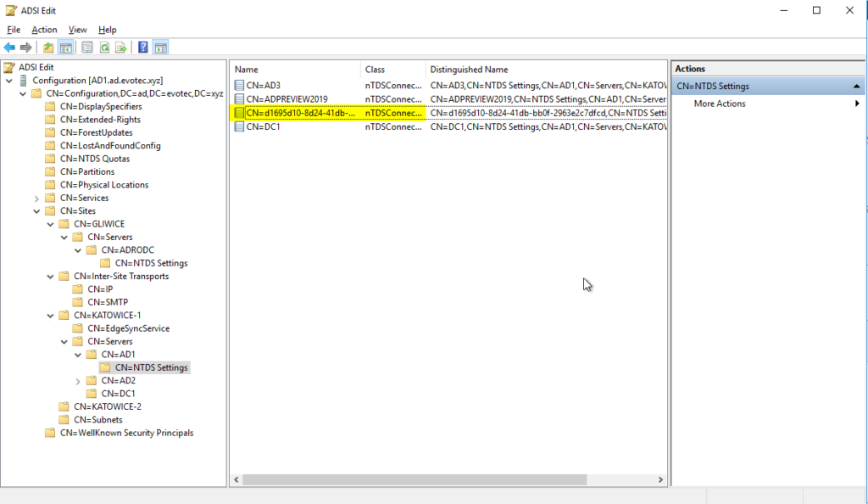Viewport: 868px width, 504px height.
Task: Open Help using the blue question mark icon
Action: pyautogui.click(x=142, y=48)
